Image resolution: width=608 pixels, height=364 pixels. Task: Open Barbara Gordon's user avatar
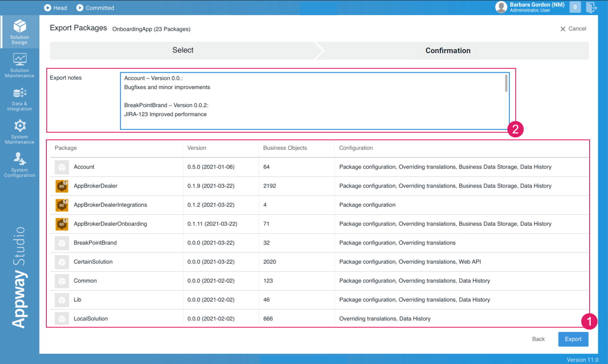click(501, 7)
